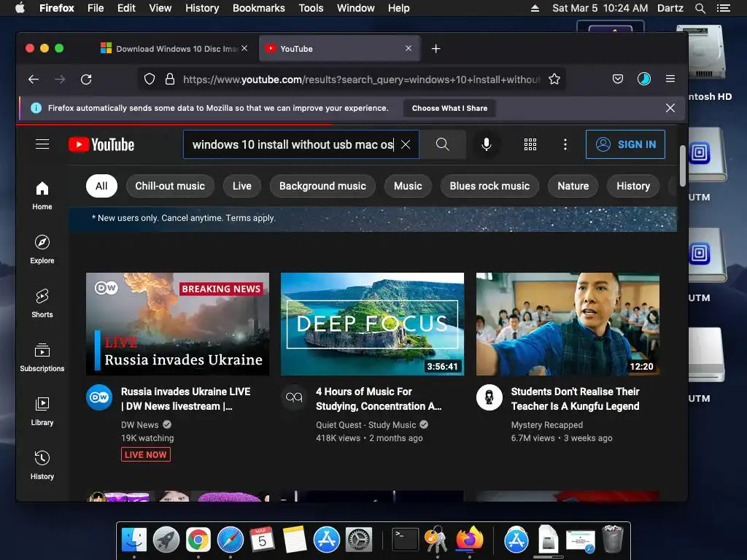This screenshot has width=747, height=560.
Task: Open 4 Hours of Music For Studying title
Action: point(379,399)
